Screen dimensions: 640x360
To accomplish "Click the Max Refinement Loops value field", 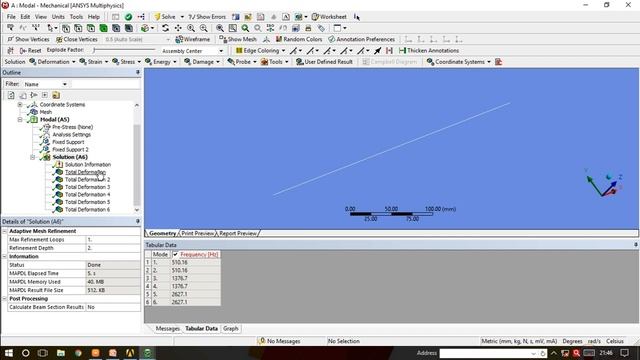I will pos(113,240).
